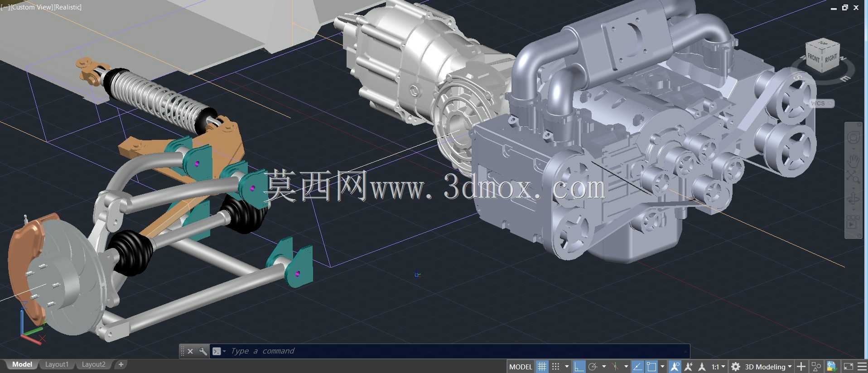Open object snap options dropdown arrow
Screen dimensions: 868x373
pyautogui.click(x=662, y=367)
